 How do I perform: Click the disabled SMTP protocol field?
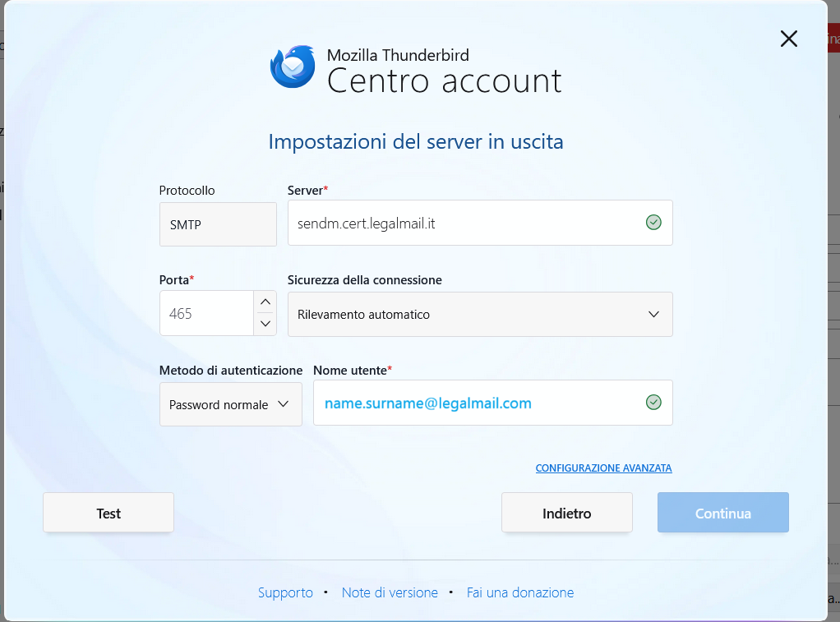pyautogui.click(x=218, y=224)
